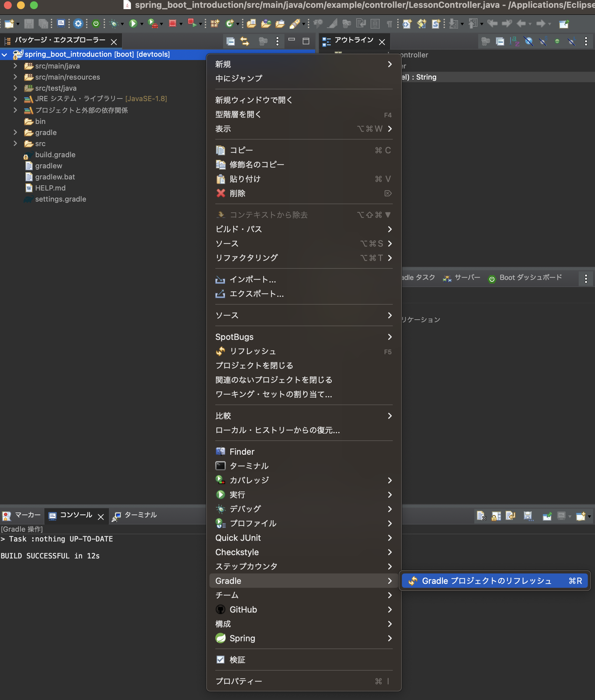
Task: Choose プロジェクトを閉じる in the context menu
Action: click(x=254, y=365)
